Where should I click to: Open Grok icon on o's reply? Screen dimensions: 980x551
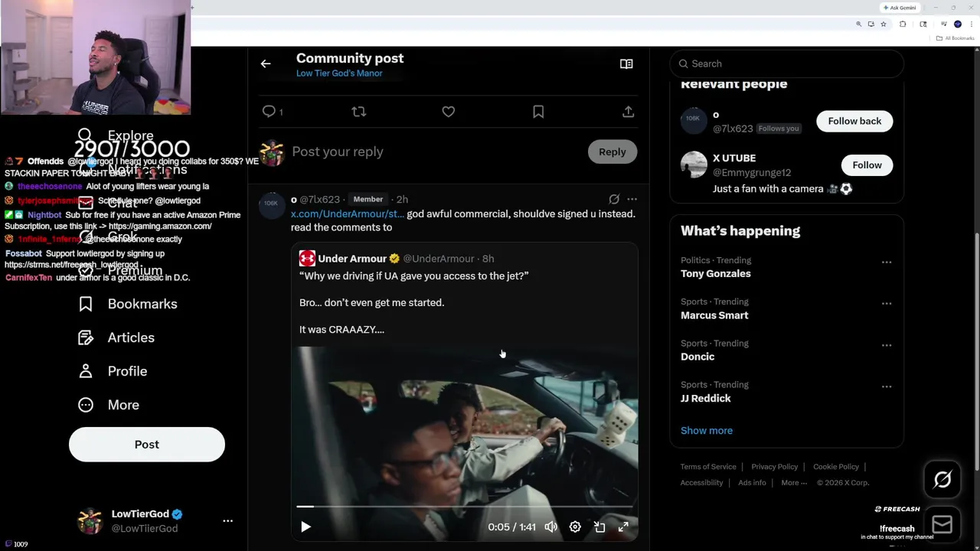(614, 199)
